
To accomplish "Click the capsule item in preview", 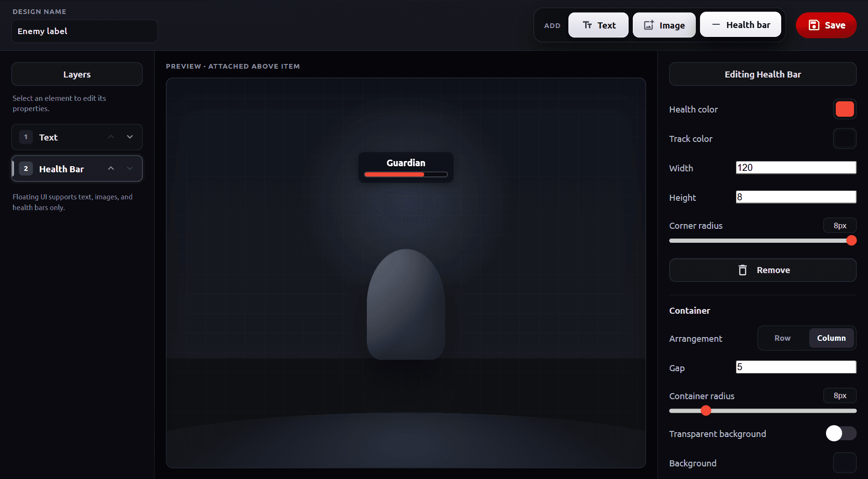I will (406, 304).
